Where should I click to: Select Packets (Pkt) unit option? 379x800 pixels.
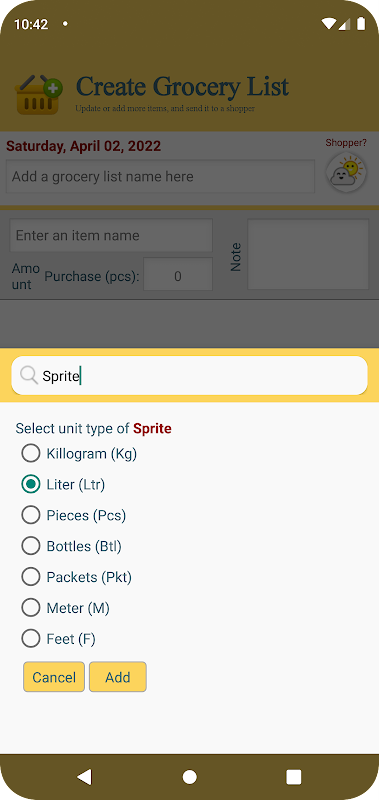[77, 577]
